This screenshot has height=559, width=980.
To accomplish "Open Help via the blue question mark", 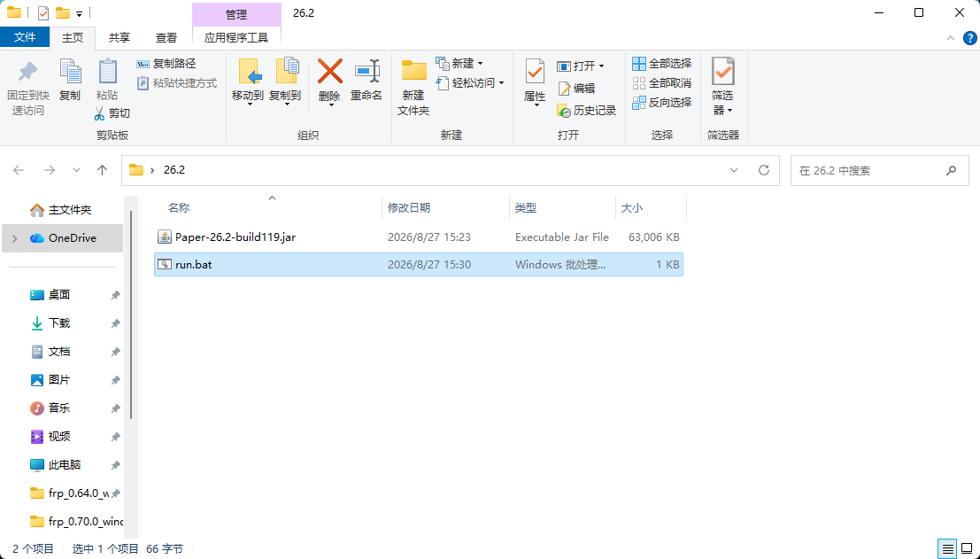I will pyautogui.click(x=969, y=38).
